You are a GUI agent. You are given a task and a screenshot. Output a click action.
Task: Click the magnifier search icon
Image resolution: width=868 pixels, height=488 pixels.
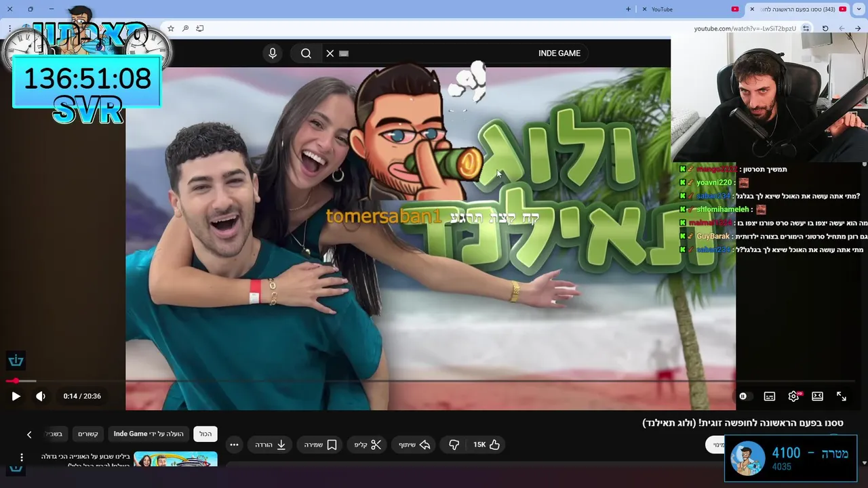point(306,54)
